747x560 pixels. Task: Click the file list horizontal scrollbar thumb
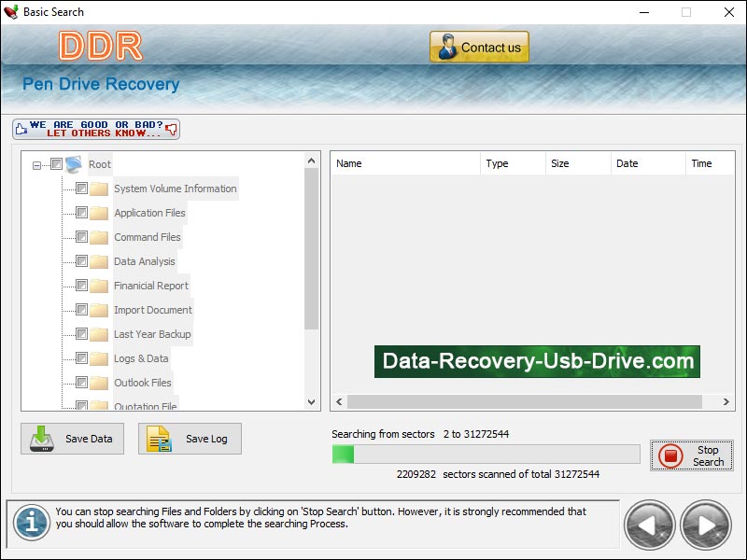(525, 402)
